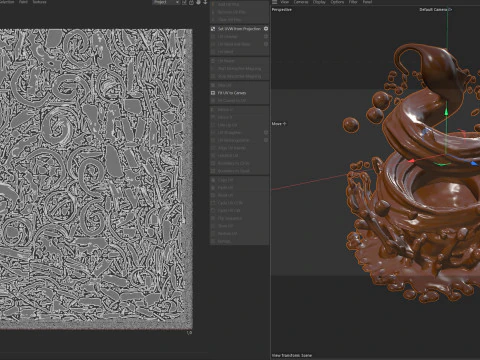The width and height of the screenshot is (480, 360).
Task: Click the 1.0 coordinate label under UV canvas
Action: coord(189,333)
